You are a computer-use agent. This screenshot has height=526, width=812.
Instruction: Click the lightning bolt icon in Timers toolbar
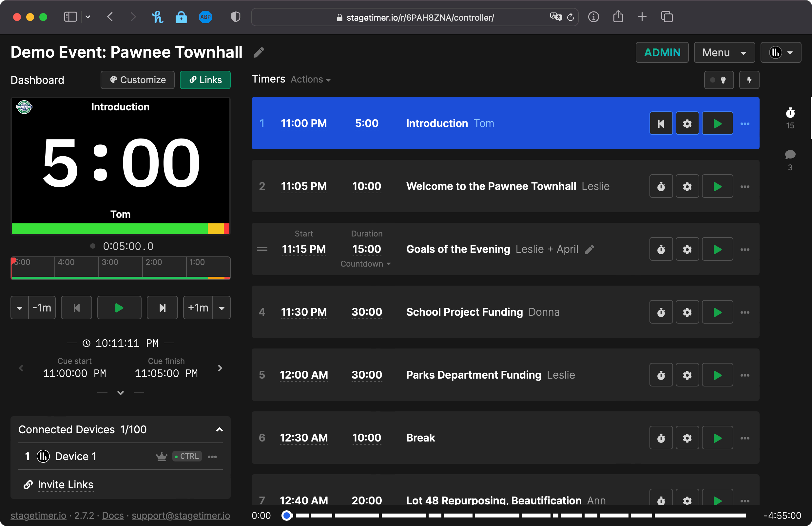tap(749, 80)
